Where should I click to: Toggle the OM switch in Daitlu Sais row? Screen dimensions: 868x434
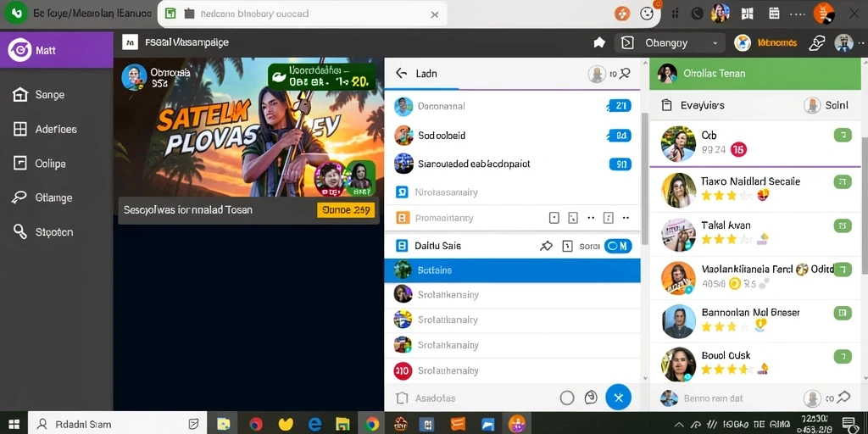[x=618, y=246]
